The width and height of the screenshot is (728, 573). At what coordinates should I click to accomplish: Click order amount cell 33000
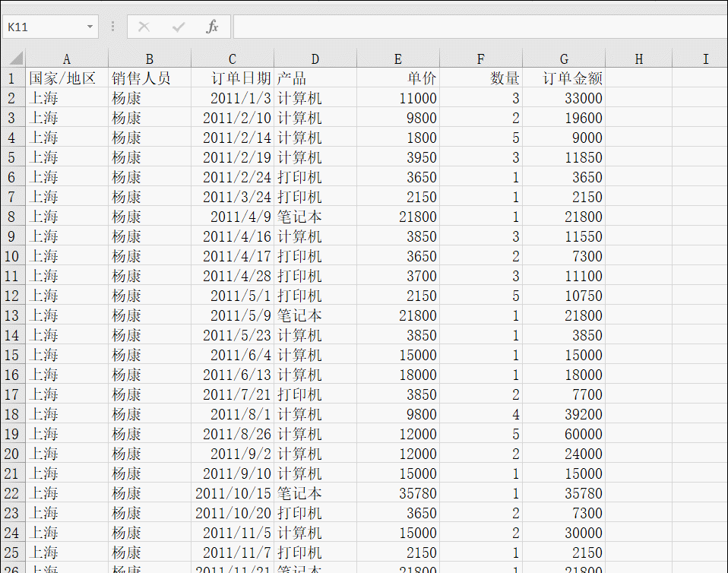pyautogui.click(x=564, y=98)
